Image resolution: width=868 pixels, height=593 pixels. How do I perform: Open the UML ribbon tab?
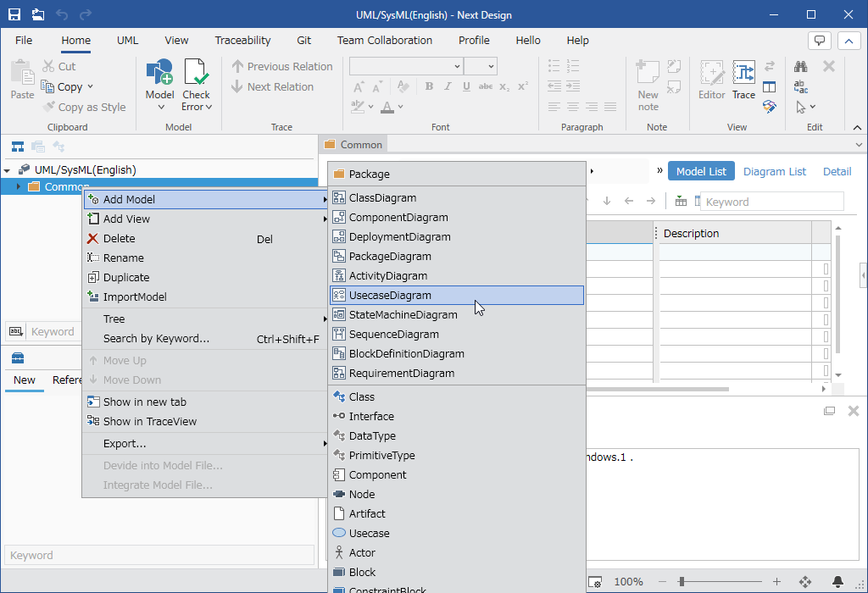tap(127, 41)
